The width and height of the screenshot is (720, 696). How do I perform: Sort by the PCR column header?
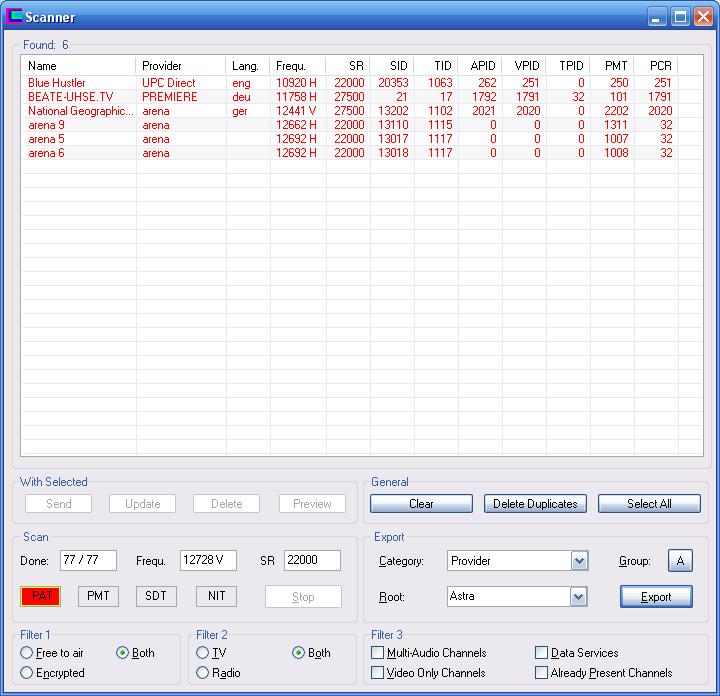pyautogui.click(x=656, y=66)
